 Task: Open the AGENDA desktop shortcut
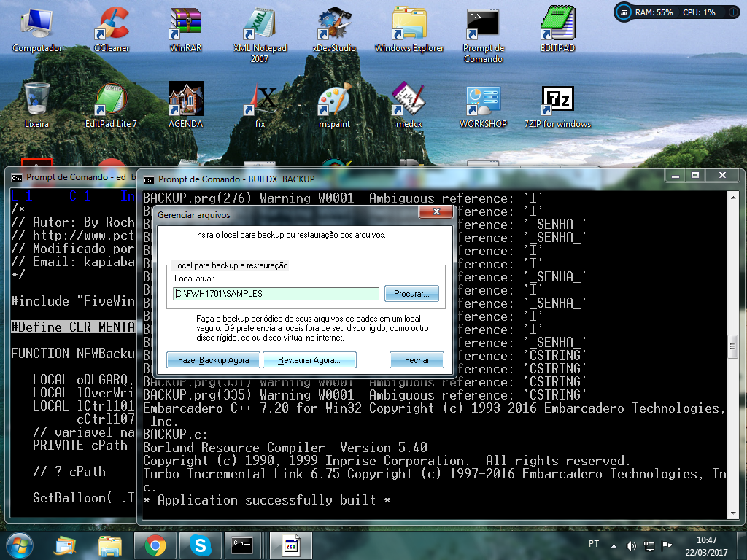(185, 101)
